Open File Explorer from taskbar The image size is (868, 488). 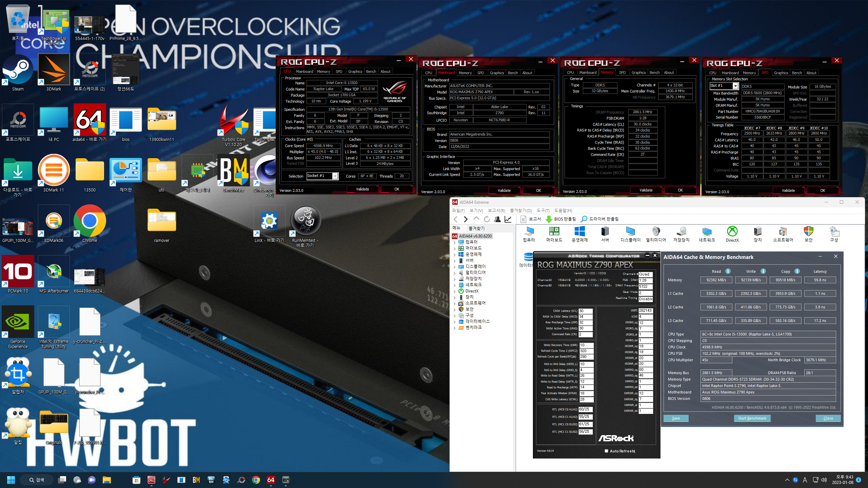107,480
